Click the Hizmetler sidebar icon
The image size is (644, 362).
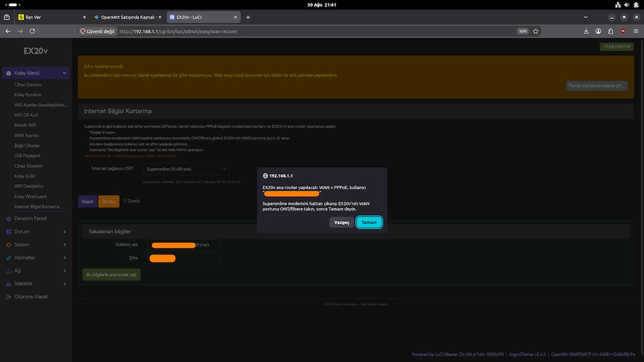pos(9,258)
